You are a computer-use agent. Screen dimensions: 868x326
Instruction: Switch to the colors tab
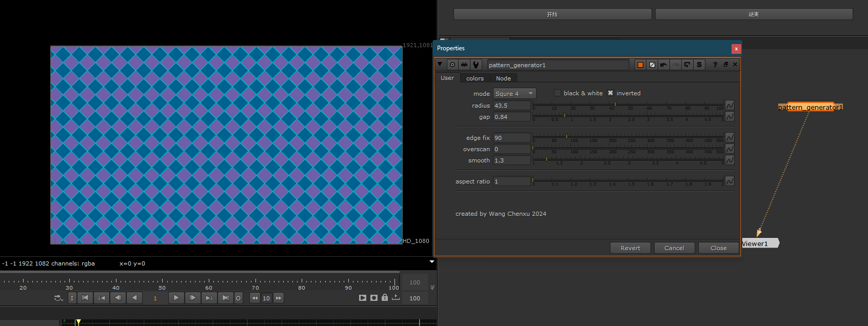475,78
